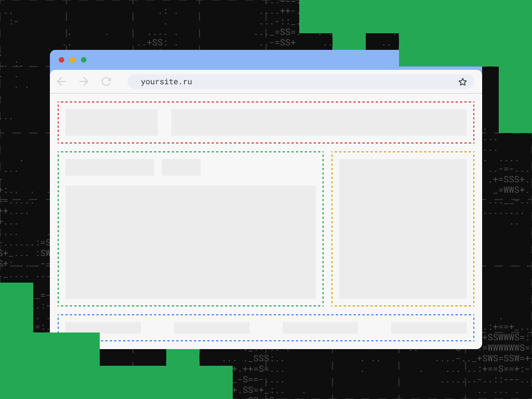Click the green maximize window dot
Screen dimensions: 532x399
click(84, 60)
